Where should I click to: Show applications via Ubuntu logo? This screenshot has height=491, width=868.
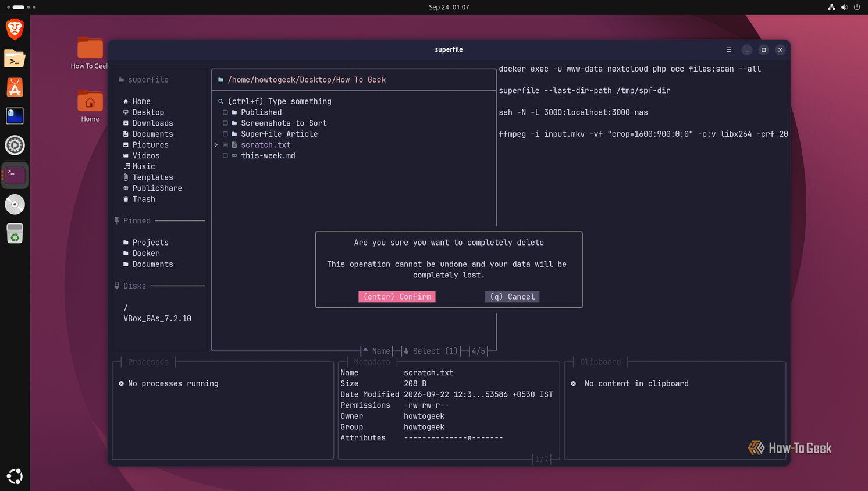15,476
